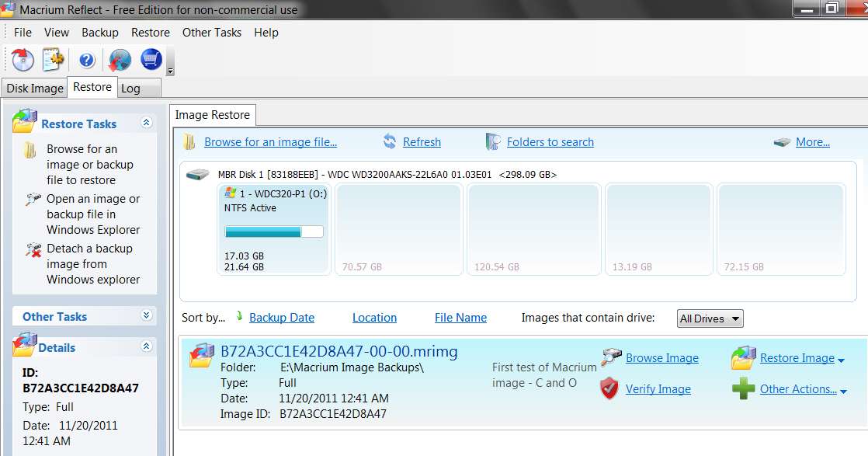
Task: Click the green plus Other Actions icon
Action: click(743, 388)
